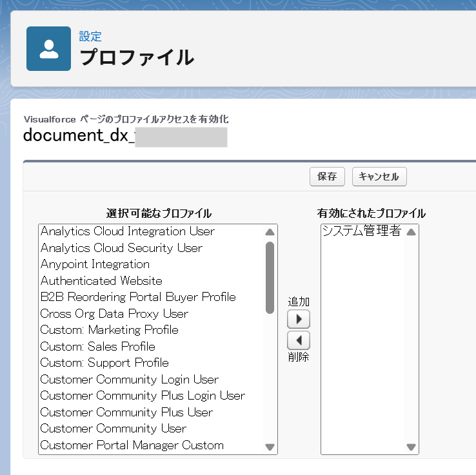Select システム管理者 in enabled profiles

coord(363,231)
